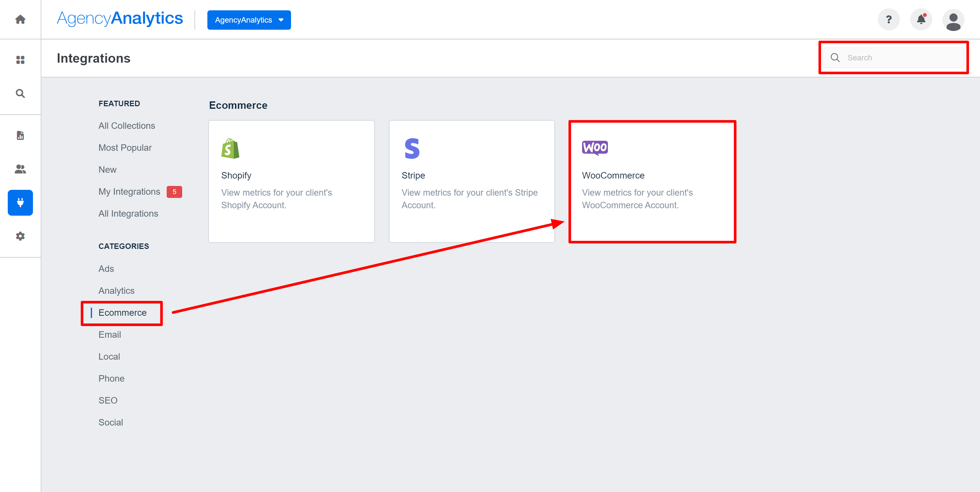Click the sidebar magnifier search icon
Screen dimensions: 980x492
tap(20, 94)
